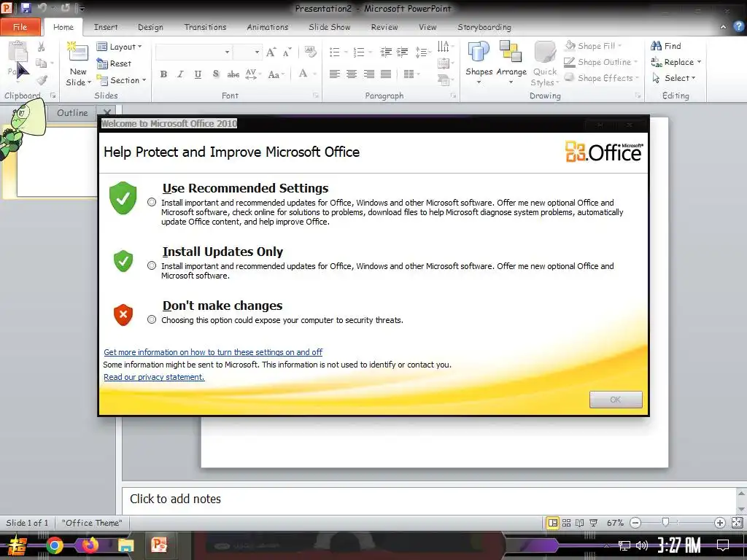
Task: Switch to the Storyboarding tab
Action: [x=484, y=27]
